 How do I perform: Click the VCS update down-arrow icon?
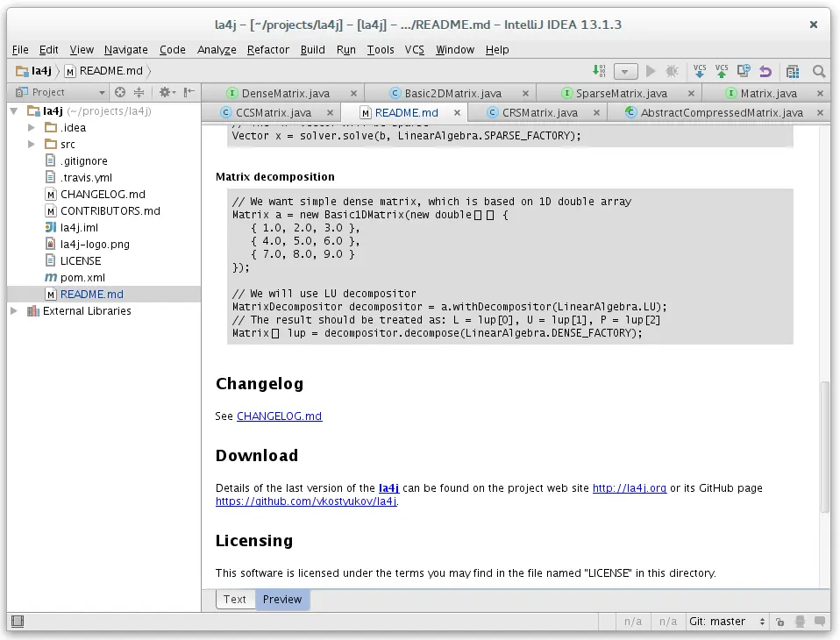700,70
